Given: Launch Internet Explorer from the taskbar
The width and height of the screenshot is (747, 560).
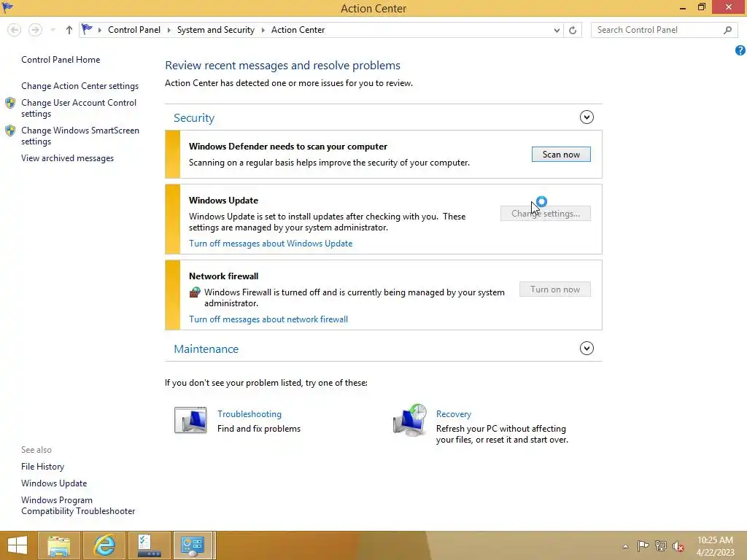Looking at the screenshot, I should [x=104, y=545].
